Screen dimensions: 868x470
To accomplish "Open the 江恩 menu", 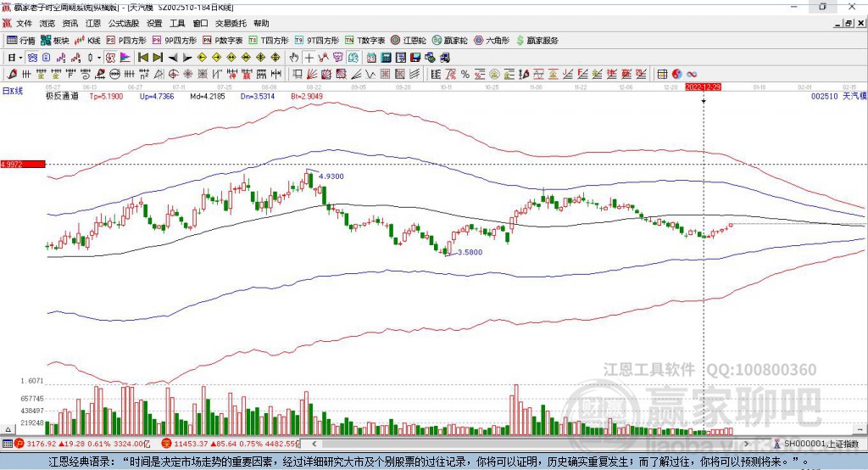I will pyautogui.click(x=93, y=24).
